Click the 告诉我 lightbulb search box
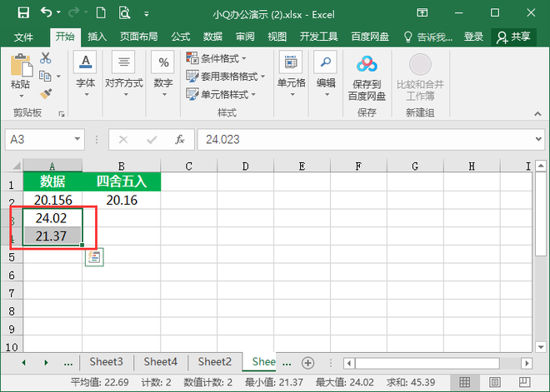 tap(428, 37)
